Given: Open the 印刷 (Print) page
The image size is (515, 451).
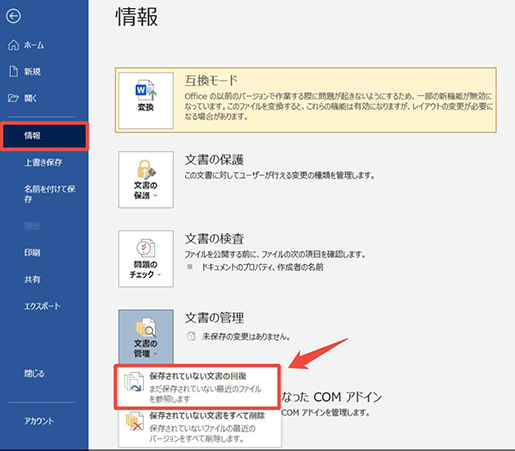Looking at the screenshot, I should click(x=32, y=253).
